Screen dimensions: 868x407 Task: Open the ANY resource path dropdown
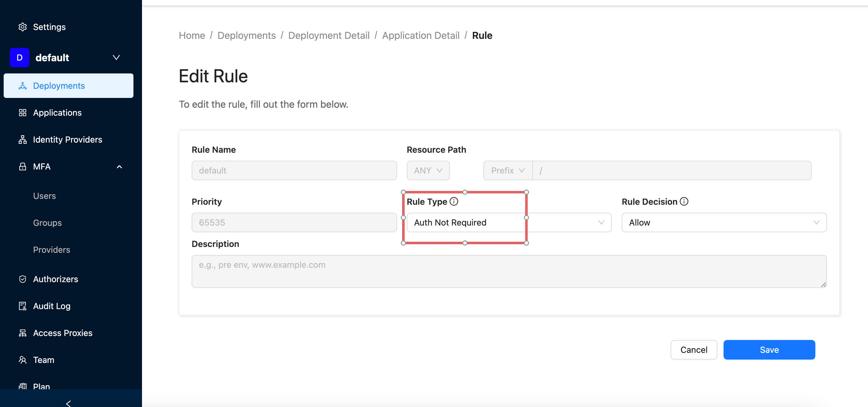428,170
